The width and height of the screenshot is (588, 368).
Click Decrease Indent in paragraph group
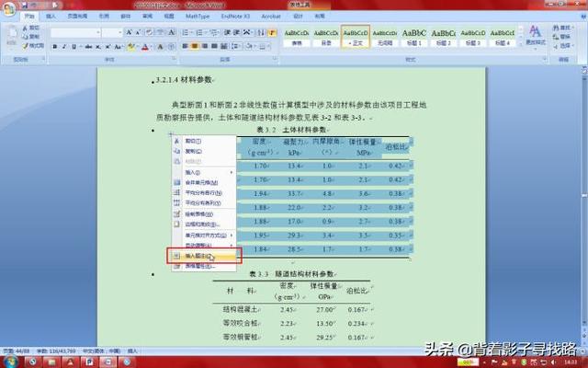coord(227,33)
